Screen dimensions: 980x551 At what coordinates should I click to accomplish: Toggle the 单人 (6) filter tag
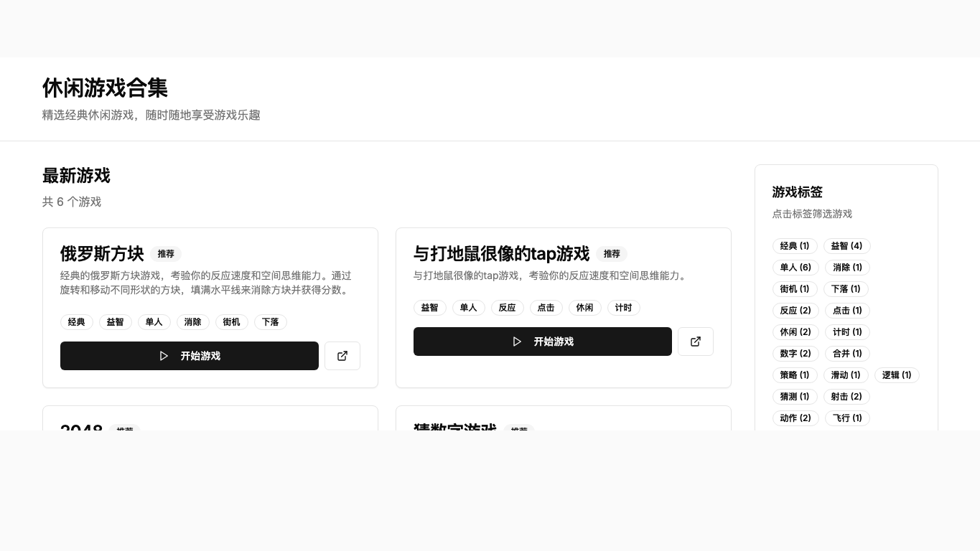(795, 268)
